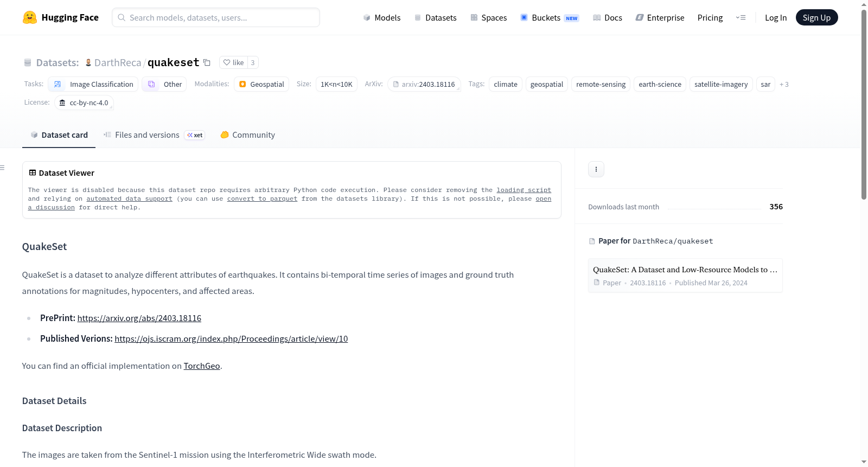Follow the convert to parquet link
This screenshot has height=467, width=868.
(x=262, y=199)
